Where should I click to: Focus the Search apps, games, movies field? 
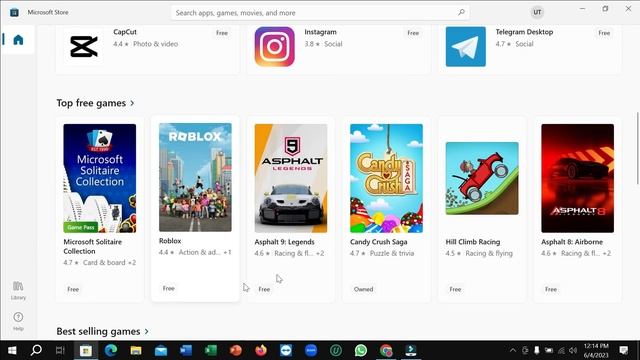pos(320,13)
